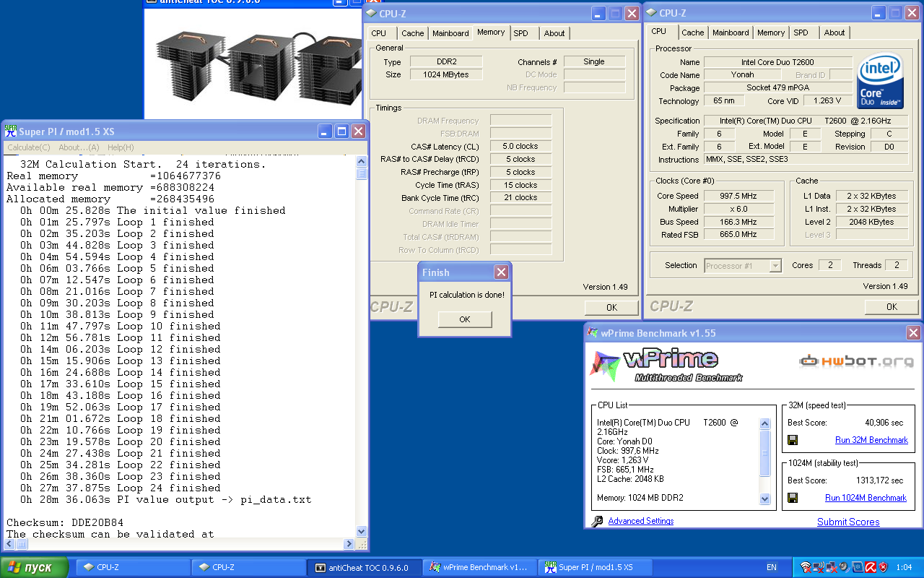924x578 pixels.
Task: Click the wrench icon beside Advanced Settings
Action: 597,522
